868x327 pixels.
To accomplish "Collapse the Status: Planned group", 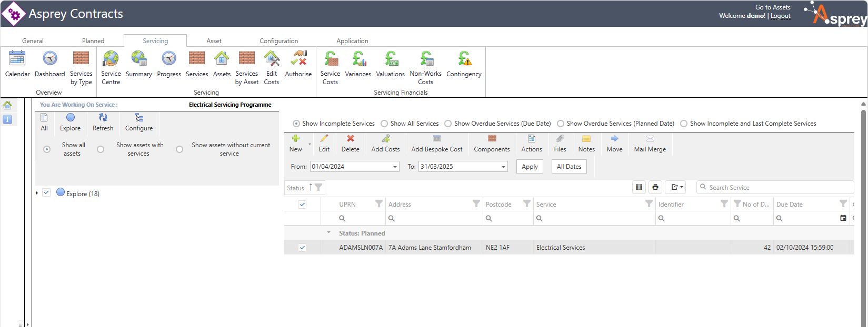I will [329, 233].
